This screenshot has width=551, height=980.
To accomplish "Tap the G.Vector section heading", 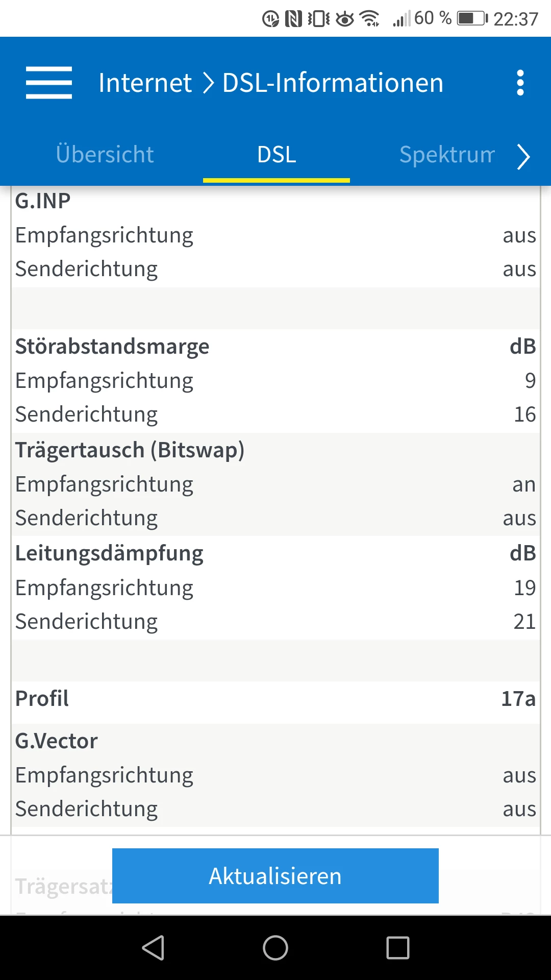I will click(56, 741).
